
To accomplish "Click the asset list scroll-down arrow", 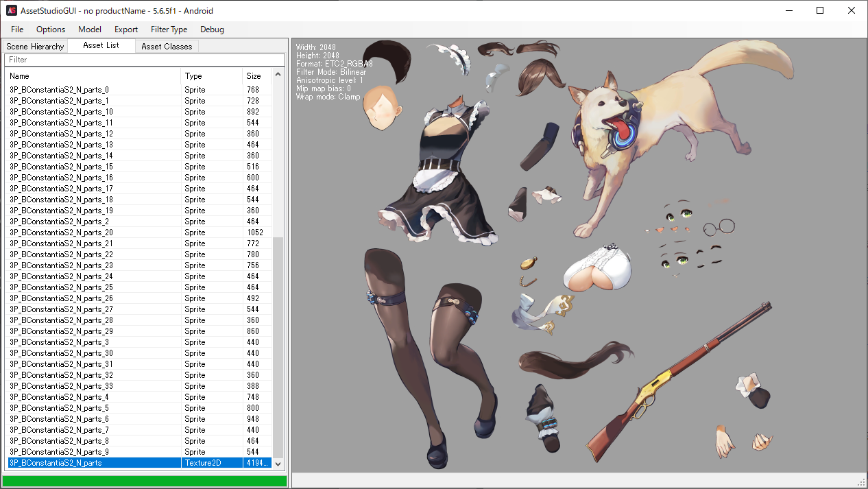I will (278, 464).
